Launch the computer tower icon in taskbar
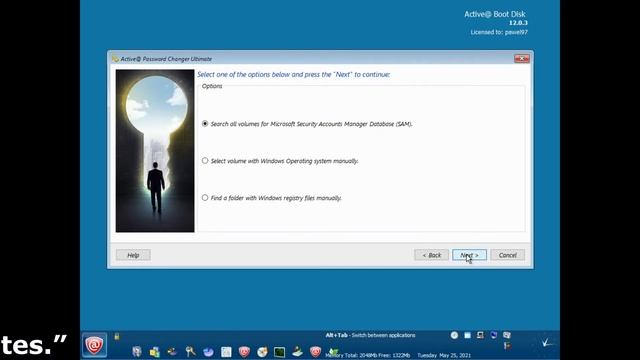This screenshot has height=360, width=640. (x=137, y=351)
